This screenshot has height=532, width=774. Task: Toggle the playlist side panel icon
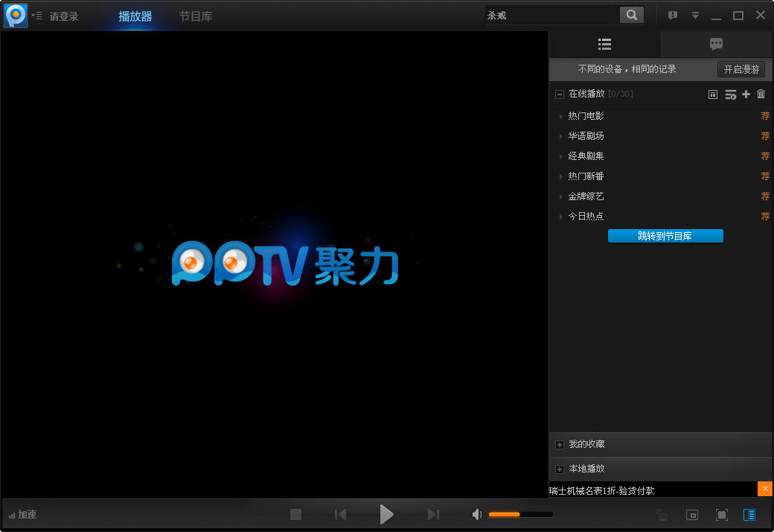pos(749,514)
